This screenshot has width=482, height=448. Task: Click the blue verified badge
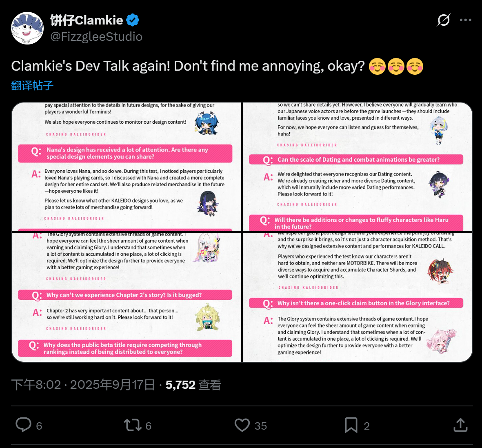(x=133, y=20)
